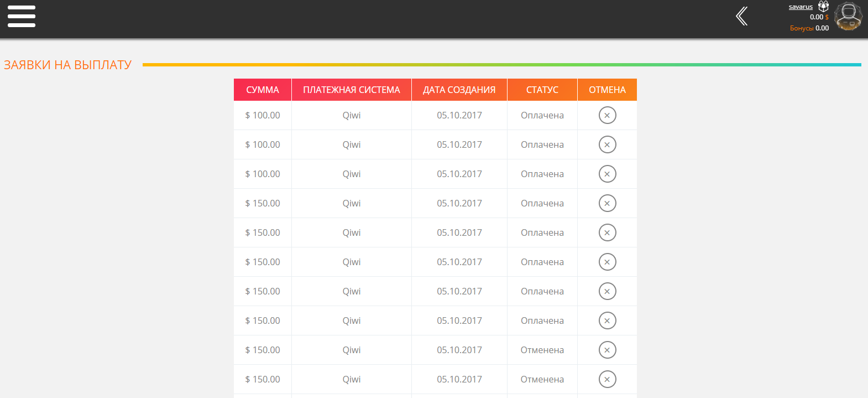This screenshot has width=868, height=398.
Task: Cancel the first $100.00 payout request
Action: tap(607, 115)
